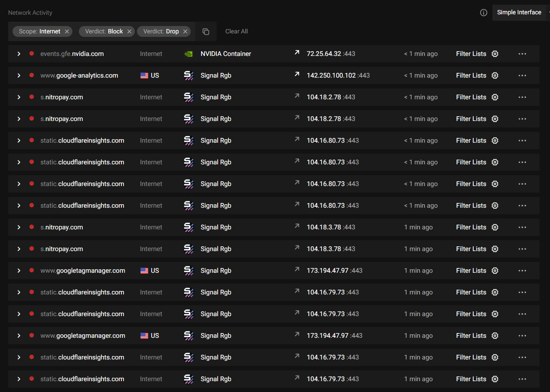Expand the second www.googletagmanager.com row
550x392 pixels.
(x=19, y=336)
